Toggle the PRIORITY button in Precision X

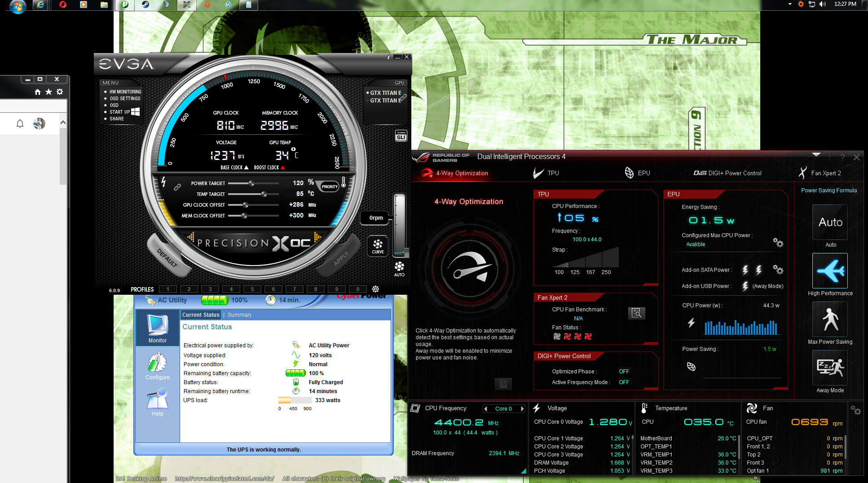[x=330, y=186]
